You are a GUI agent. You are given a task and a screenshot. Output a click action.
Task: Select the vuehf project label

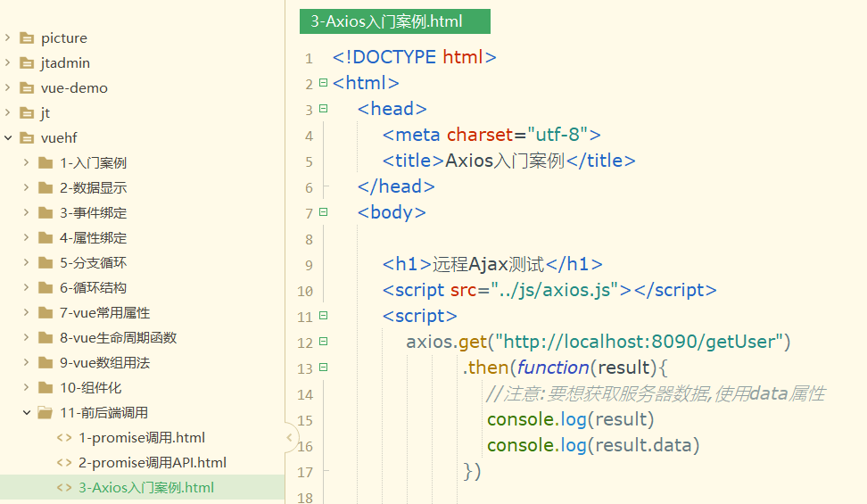point(59,137)
